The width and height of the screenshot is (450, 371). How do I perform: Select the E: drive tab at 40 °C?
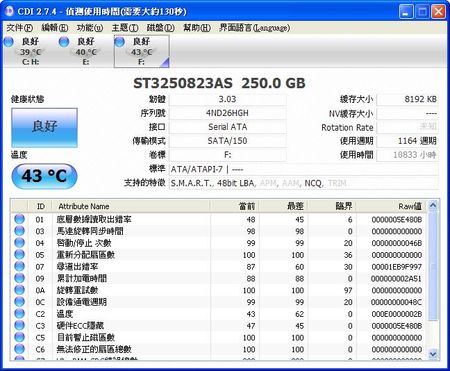[86, 51]
